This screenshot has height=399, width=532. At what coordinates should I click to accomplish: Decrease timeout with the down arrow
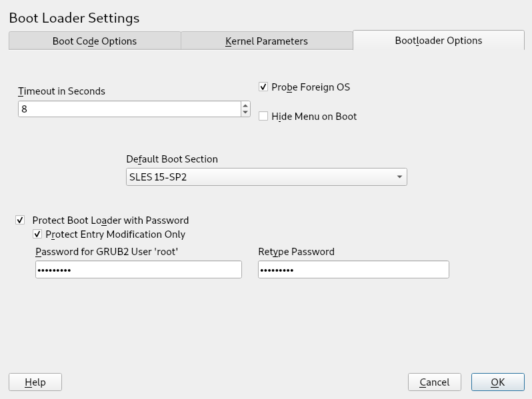click(245, 113)
